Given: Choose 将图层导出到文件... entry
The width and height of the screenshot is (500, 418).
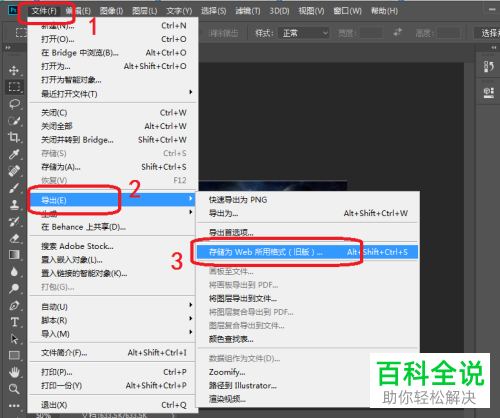Looking at the screenshot, I should pos(307,299).
